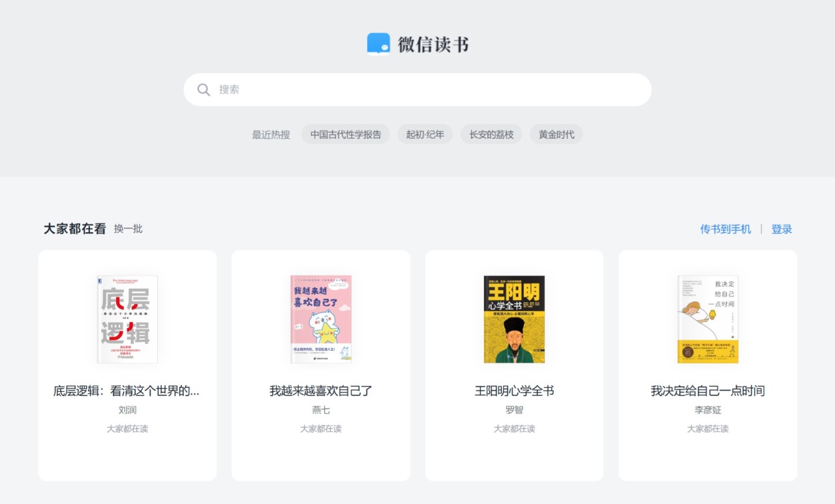Viewport: 835px width, 504px height.
Task: Click title text 我决定给自己一点时间
Action: [708, 391]
